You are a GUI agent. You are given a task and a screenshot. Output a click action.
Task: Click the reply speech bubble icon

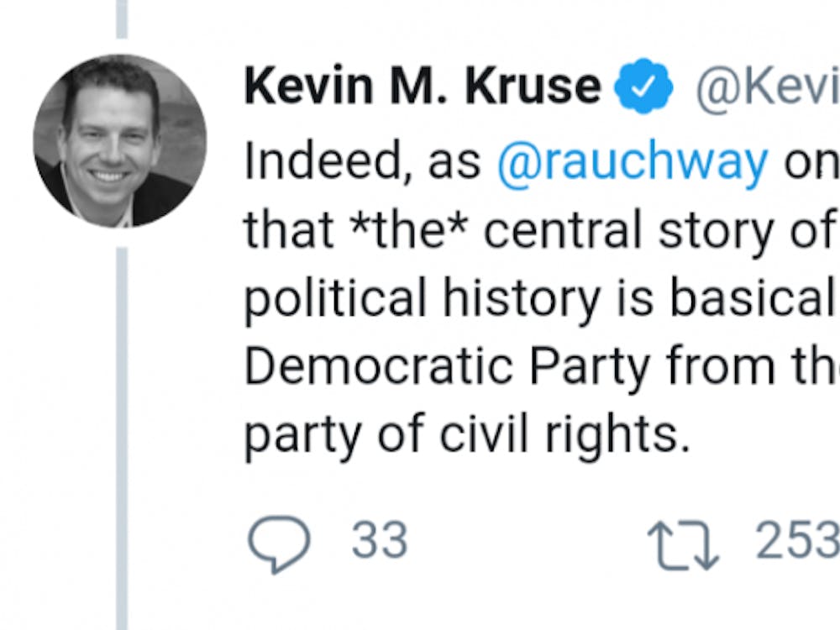tap(279, 543)
